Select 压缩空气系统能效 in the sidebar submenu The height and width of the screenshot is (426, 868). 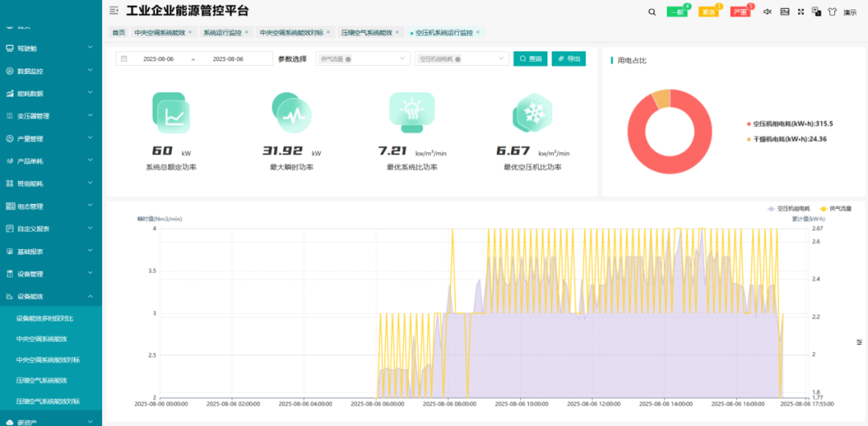[x=42, y=380]
